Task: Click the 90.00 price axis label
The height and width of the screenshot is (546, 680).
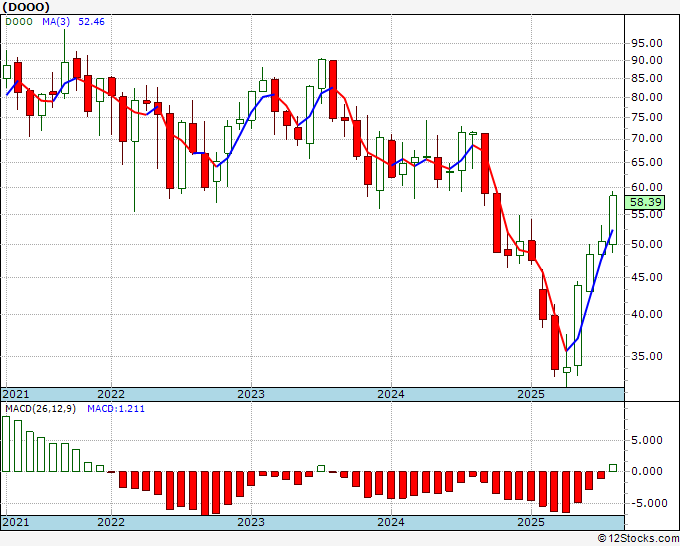Action: pyautogui.click(x=647, y=61)
